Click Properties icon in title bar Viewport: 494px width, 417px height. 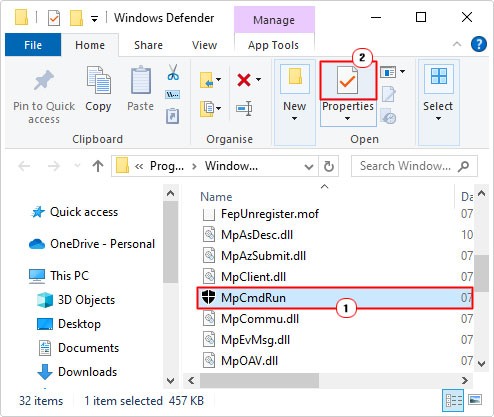(x=54, y=18)
